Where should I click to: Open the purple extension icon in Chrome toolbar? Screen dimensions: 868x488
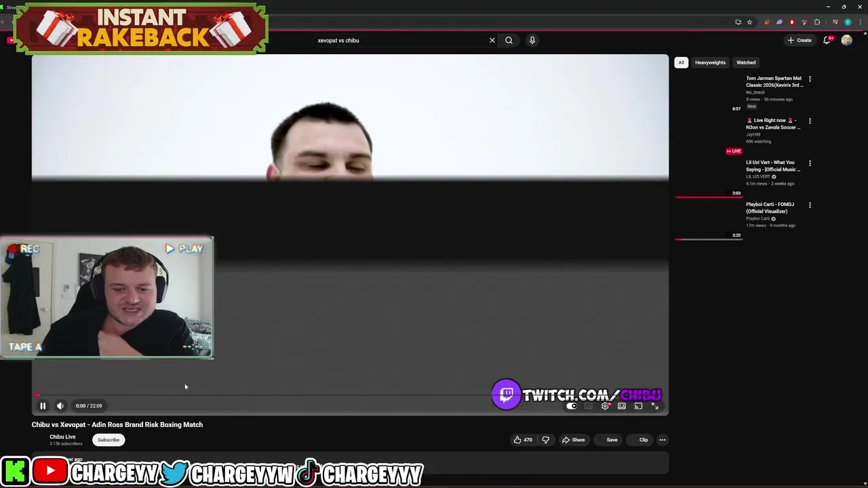tap(779, 22)
